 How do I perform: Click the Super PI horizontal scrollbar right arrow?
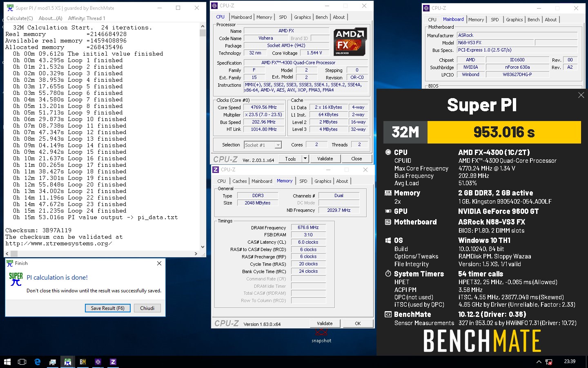(196, 254)
